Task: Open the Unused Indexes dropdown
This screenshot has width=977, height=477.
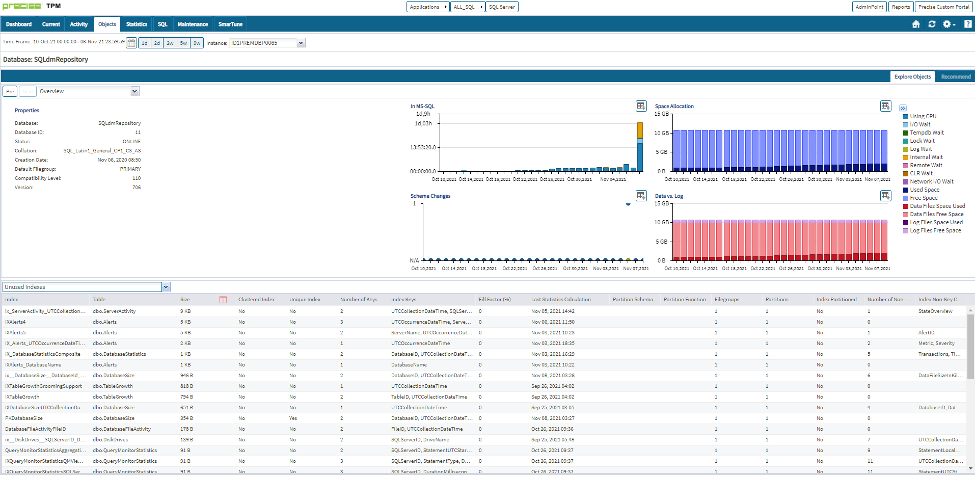Action: (86, 287)
